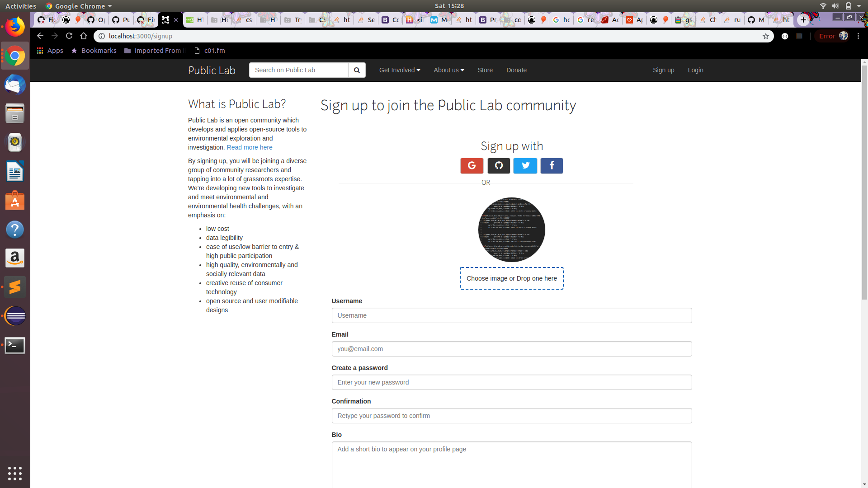The image size is (868, 488).
Task: Open the Read more here link
Action: coord(250,147)
